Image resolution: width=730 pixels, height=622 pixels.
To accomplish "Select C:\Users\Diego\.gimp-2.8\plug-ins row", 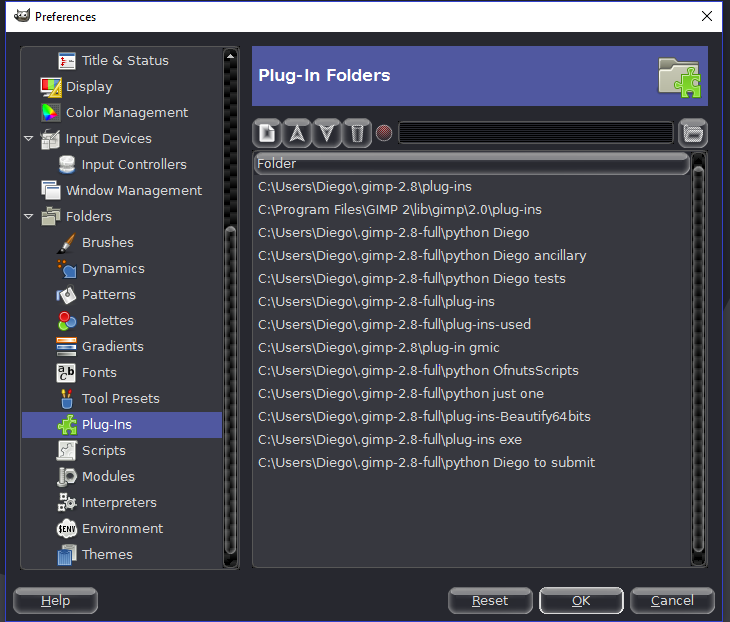I will (x=472, y=187).
